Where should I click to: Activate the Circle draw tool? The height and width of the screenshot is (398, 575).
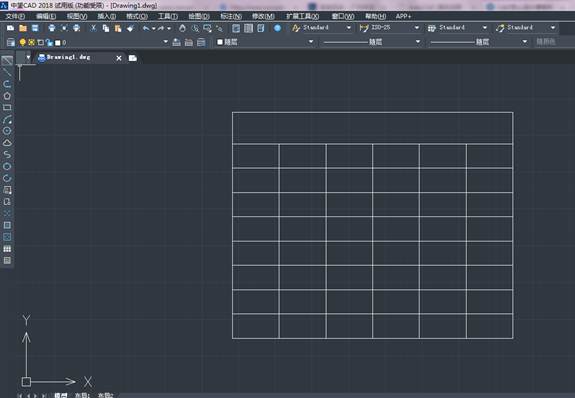7,131
